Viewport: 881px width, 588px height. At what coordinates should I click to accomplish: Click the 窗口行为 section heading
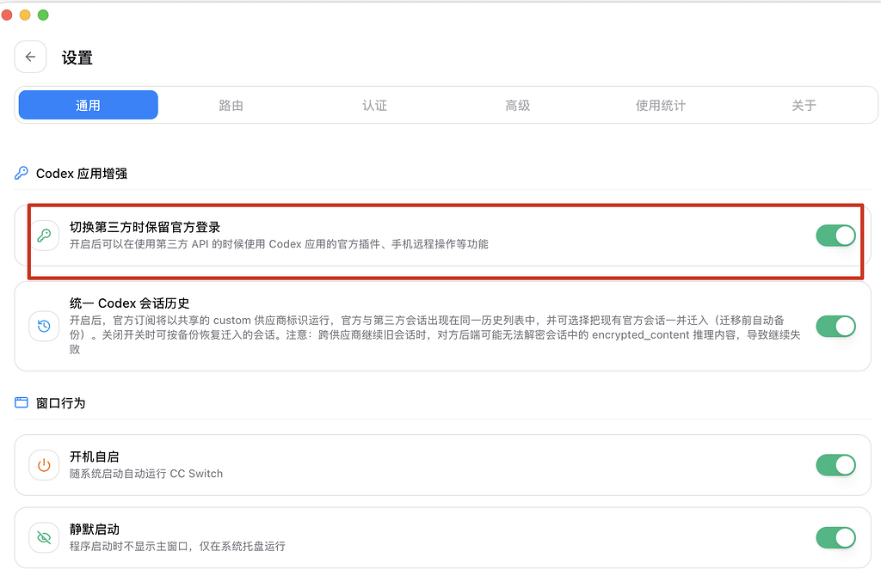(61, 403)
